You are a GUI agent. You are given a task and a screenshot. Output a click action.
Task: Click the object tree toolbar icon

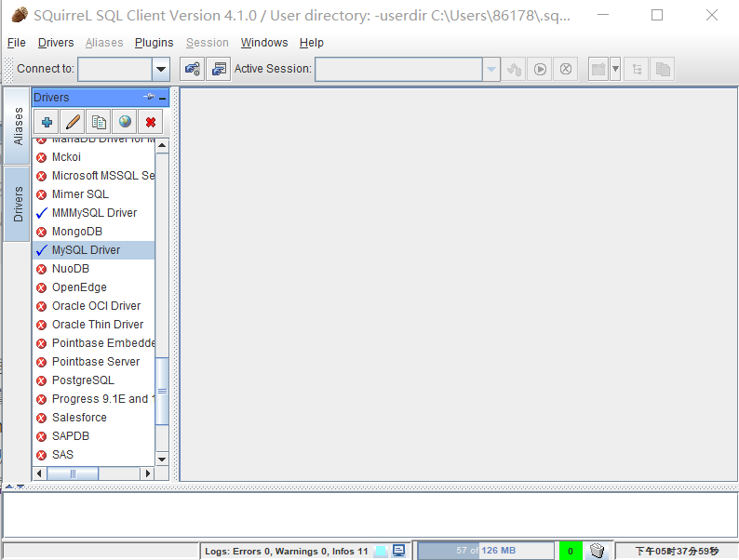point(637,69)
